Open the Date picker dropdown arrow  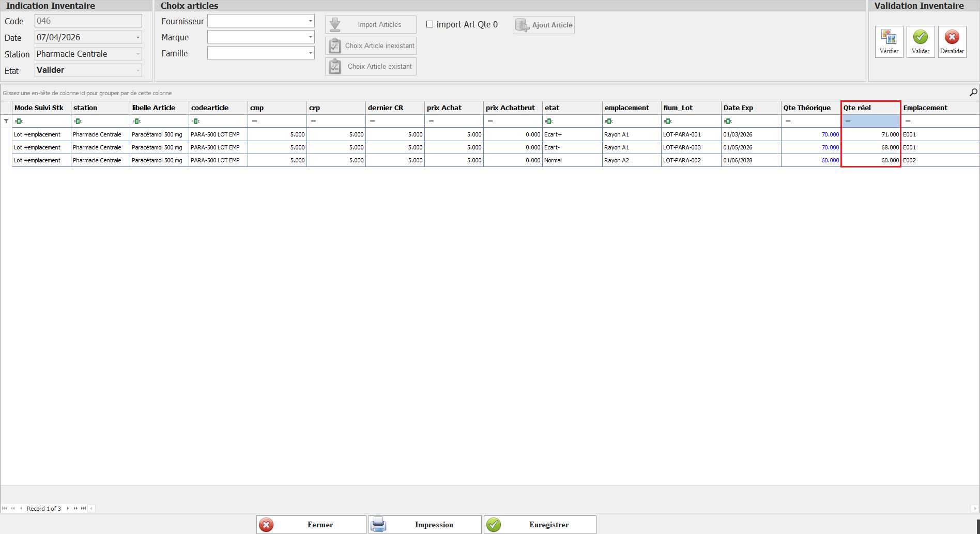pos(137,38)
